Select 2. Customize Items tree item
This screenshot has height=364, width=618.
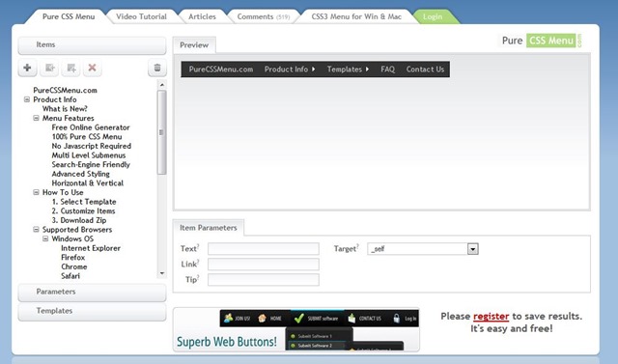click(84, 210)
